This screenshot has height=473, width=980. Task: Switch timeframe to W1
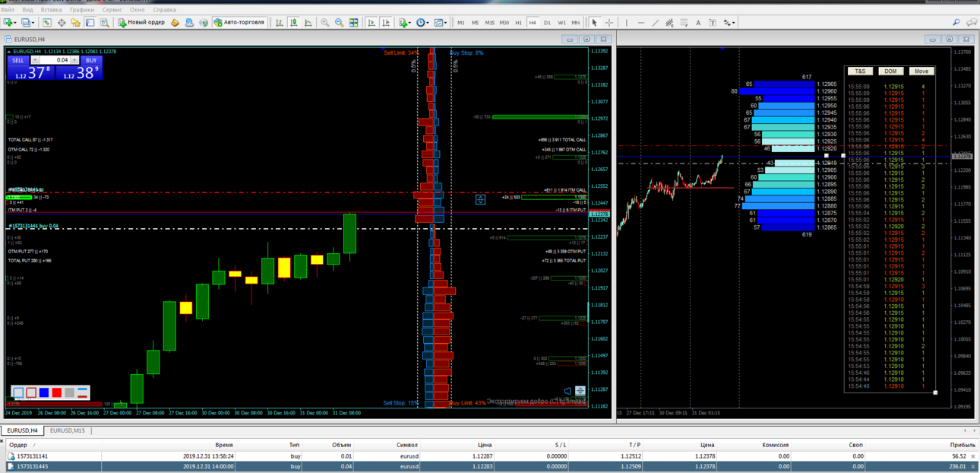point(561,23)
